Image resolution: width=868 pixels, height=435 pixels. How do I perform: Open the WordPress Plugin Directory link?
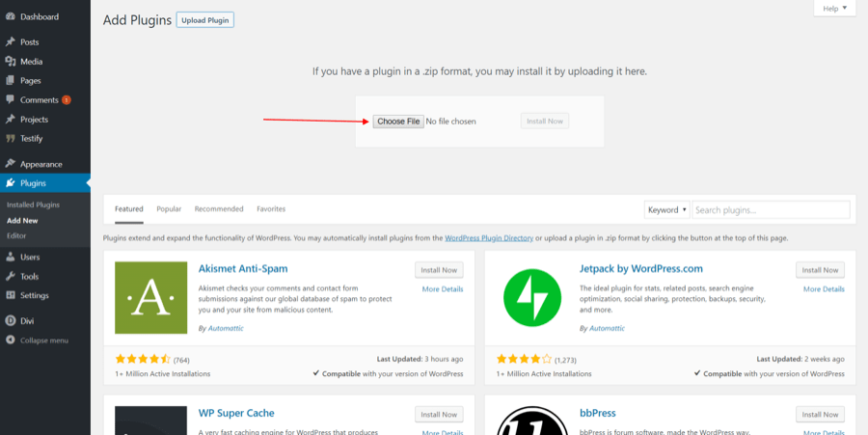point(489,238)
